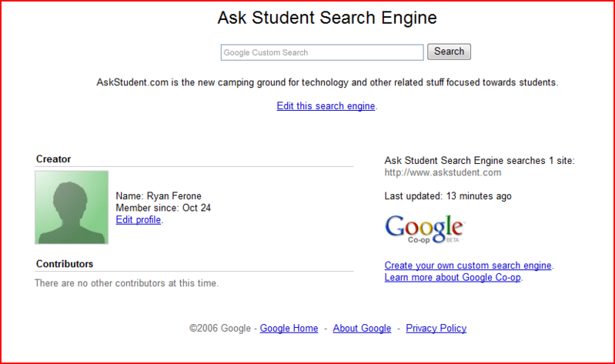Click the no other contributors message
Viewport: 615px width, 364px height.
pos(127,282)
